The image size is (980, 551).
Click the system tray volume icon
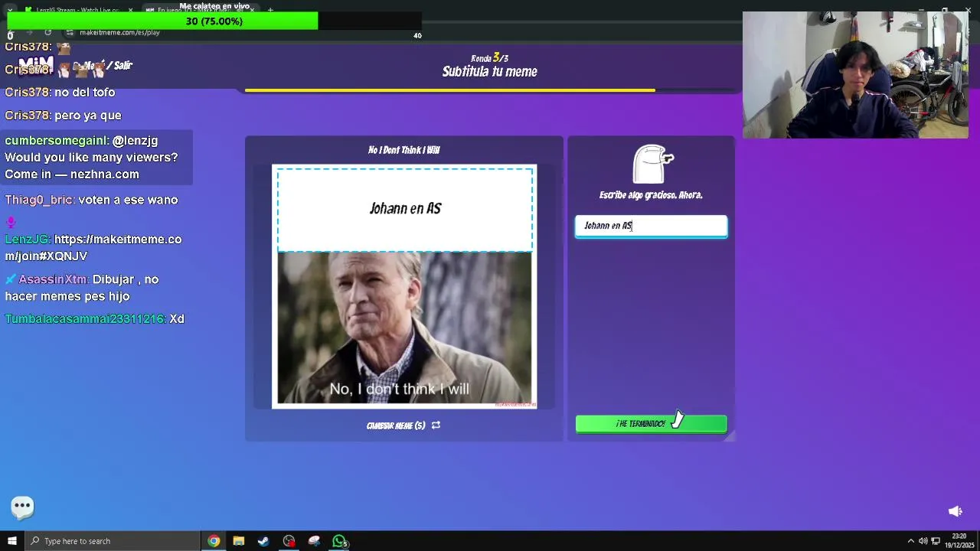point(923,541)
